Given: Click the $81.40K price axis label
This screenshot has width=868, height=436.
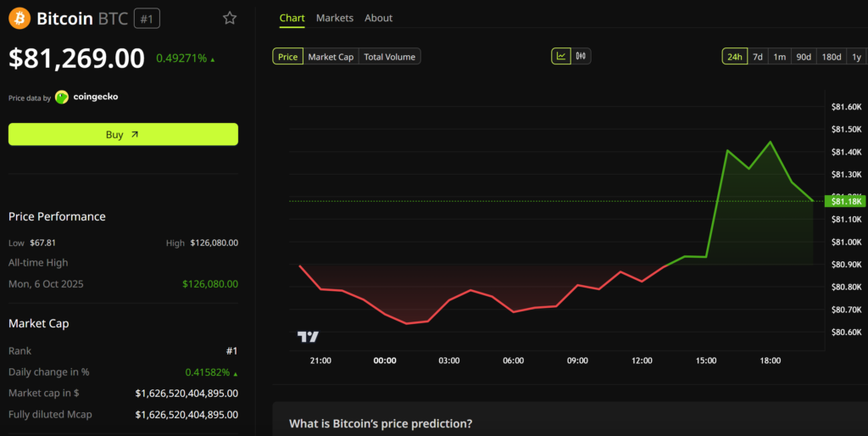Looking at the screenshot, I should coord(847,152).
